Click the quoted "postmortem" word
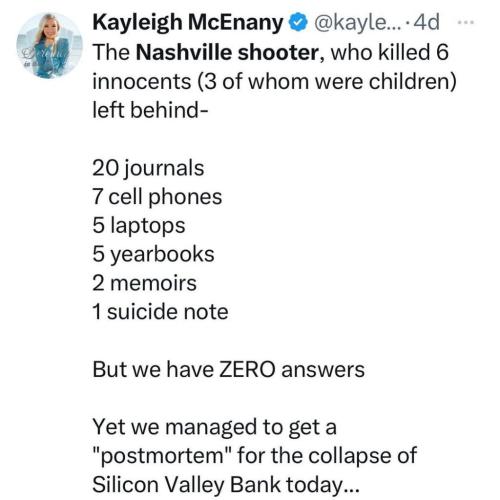 coord(163,456)
